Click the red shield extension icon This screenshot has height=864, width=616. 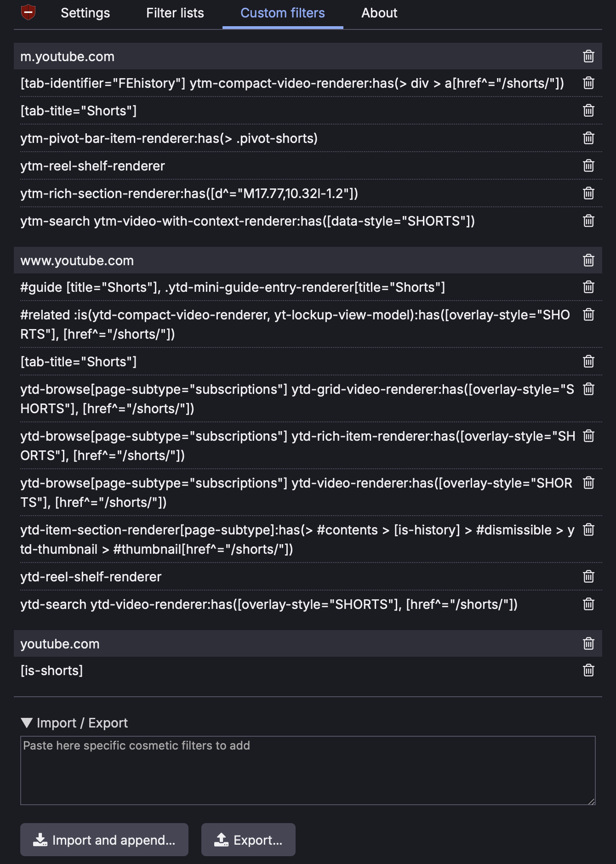28,12
